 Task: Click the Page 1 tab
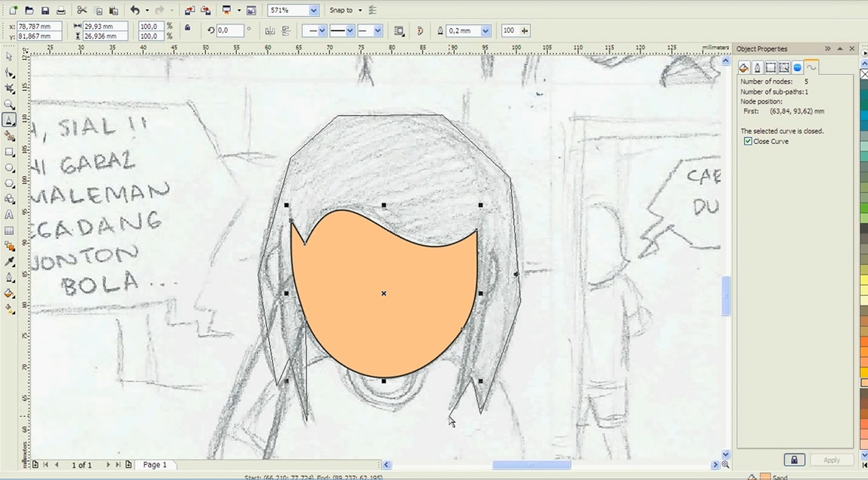click(155, 464)
